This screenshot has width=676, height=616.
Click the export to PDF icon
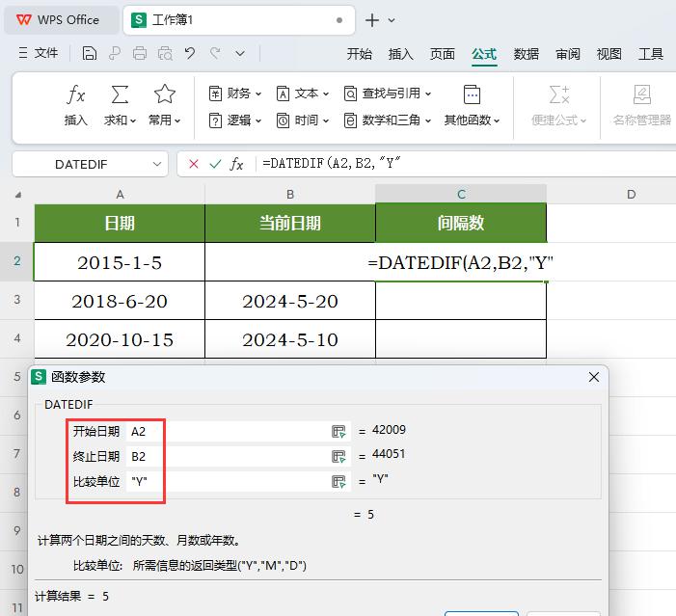(x=115, y=53)
